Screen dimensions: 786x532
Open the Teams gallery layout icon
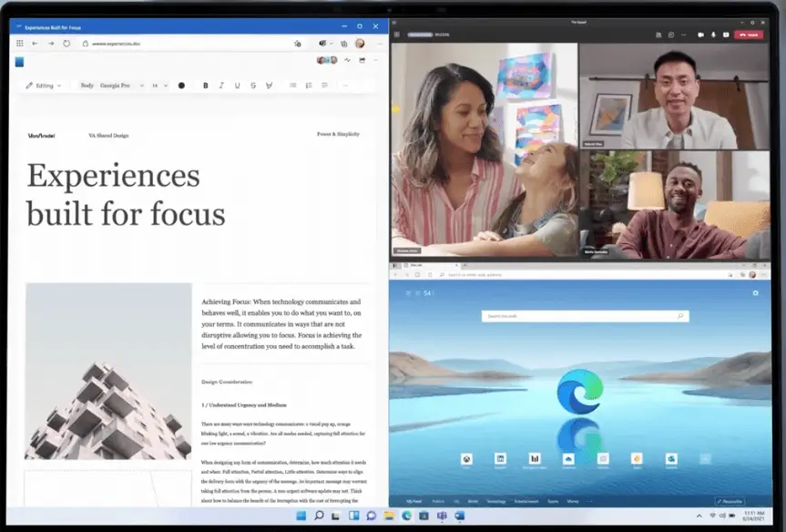[396, 35]
